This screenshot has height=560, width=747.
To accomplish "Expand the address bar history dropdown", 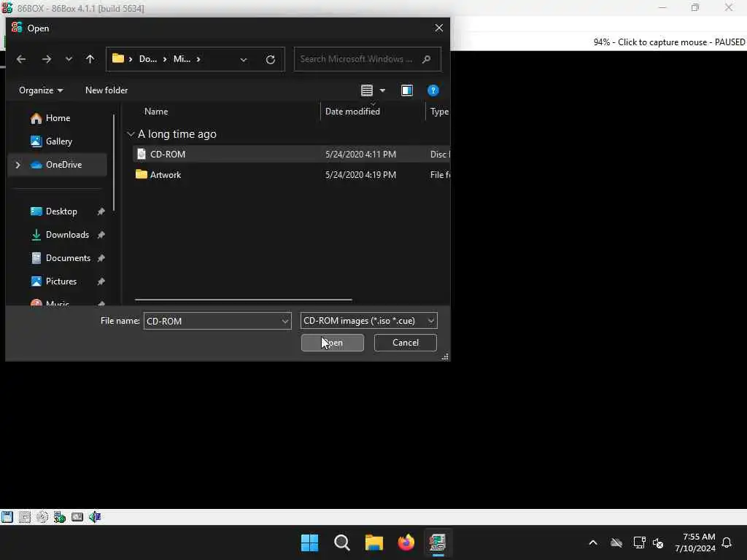I will (244, 60).
